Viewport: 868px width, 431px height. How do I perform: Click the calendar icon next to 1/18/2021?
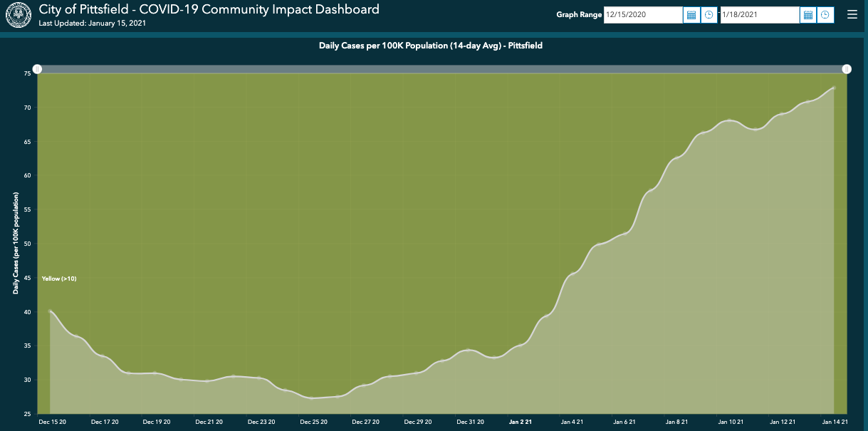coord(808,14)
